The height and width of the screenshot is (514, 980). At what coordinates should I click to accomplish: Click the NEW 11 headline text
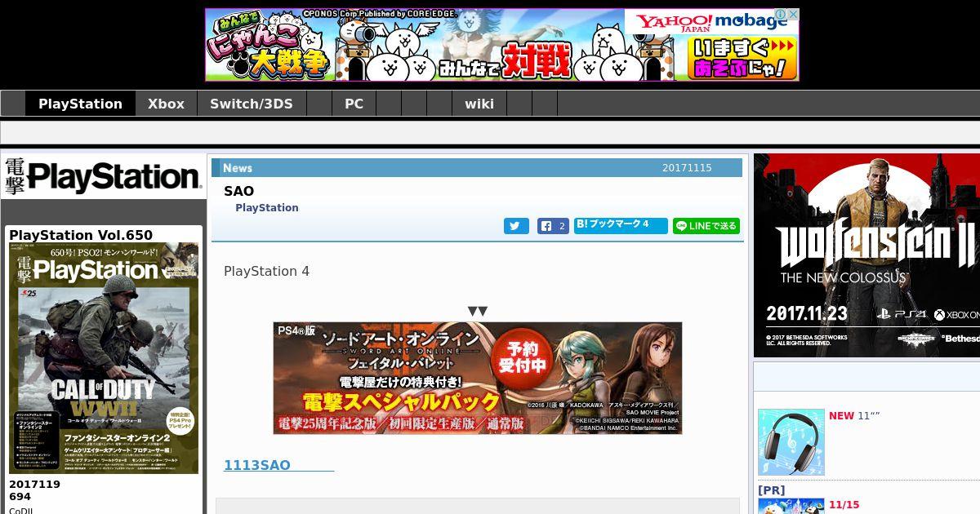tap(854, 415)
